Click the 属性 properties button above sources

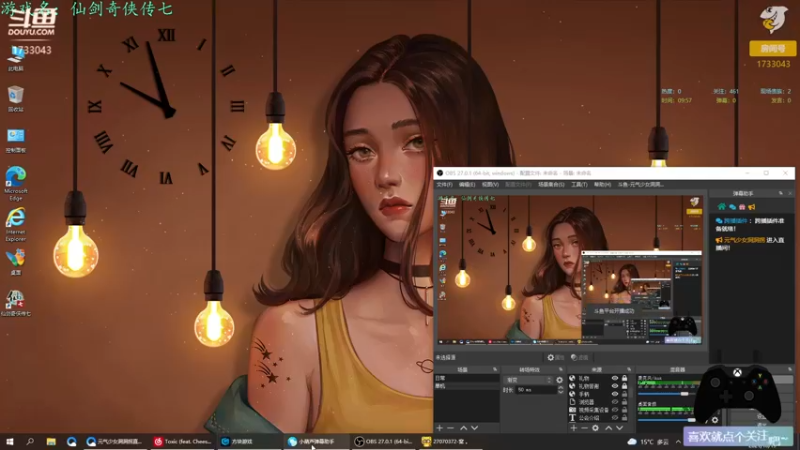point(556,357)
